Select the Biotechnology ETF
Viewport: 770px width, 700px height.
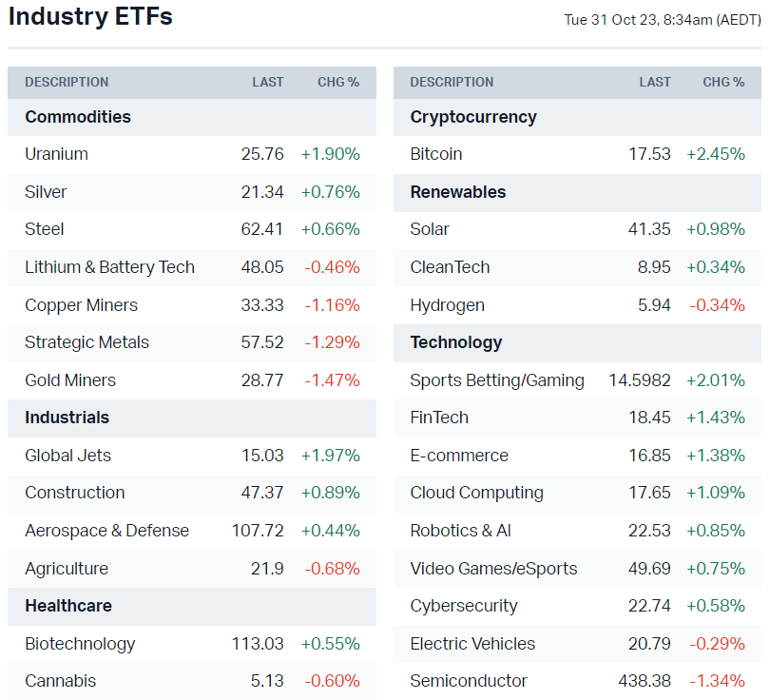click(80, 644)
